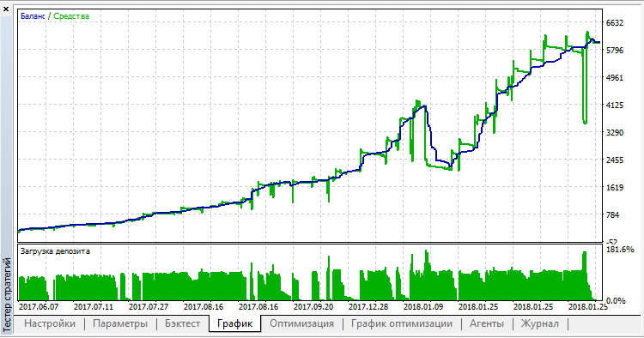The height and width of the screenshot is (338, 644).
Task: Open the Журнал tab
Action: point(540,323)
